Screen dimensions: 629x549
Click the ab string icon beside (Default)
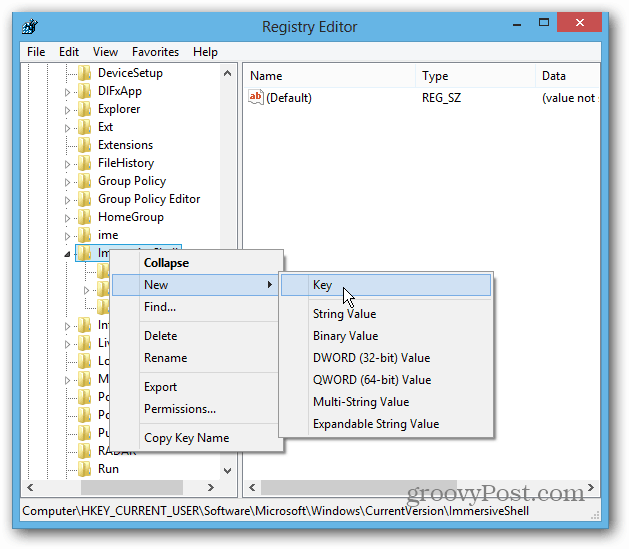tap(256, 97)
